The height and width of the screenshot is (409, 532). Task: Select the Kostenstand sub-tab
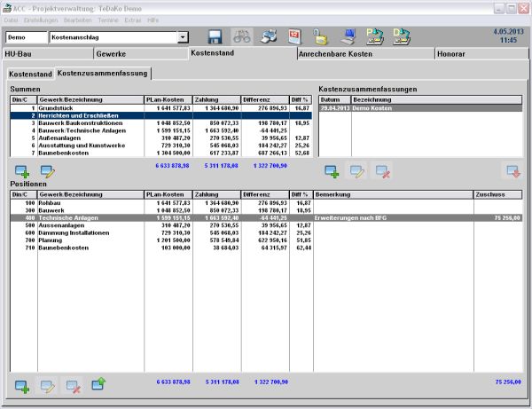pyautogui.click(x=29, y=74)
